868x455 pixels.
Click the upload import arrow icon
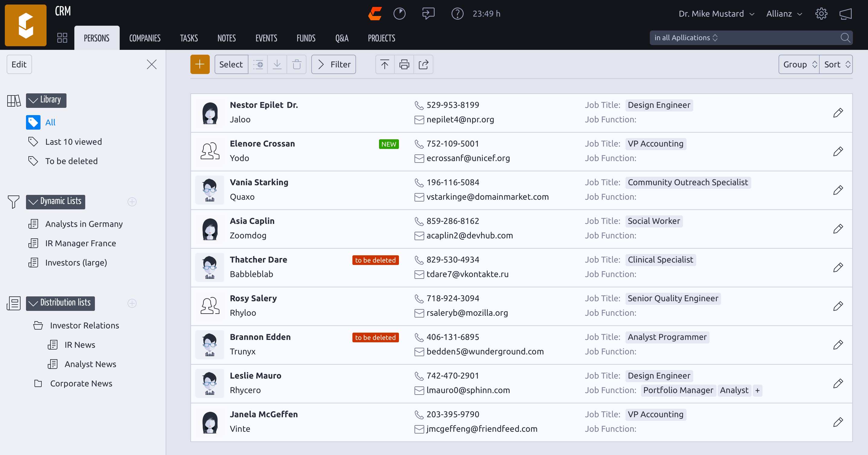tap(385, 64)
